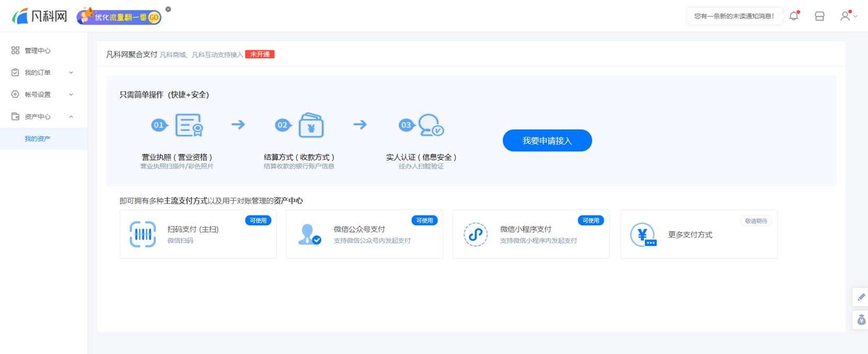Select 我的资产 in the sidebar

38,139
